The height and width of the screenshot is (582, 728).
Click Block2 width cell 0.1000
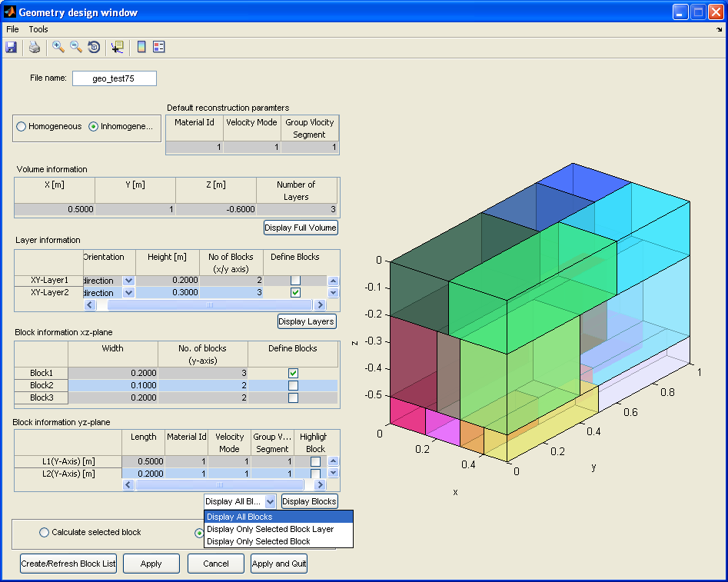point(113,385)
